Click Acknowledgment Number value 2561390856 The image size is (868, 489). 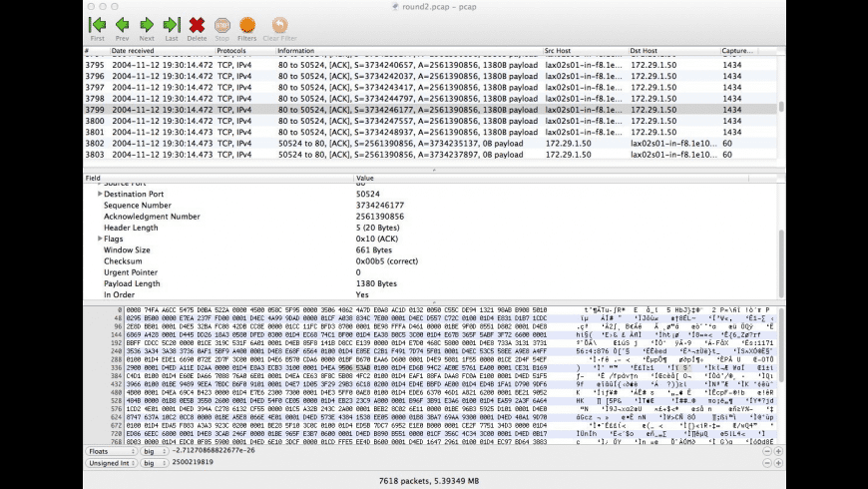[x=380, y=217]
